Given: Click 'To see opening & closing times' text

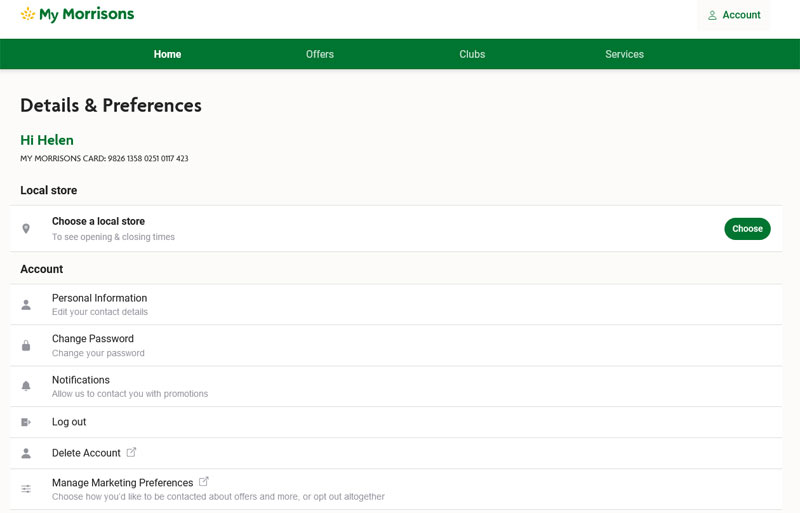Looking at the screenshot, I should 113,237.
